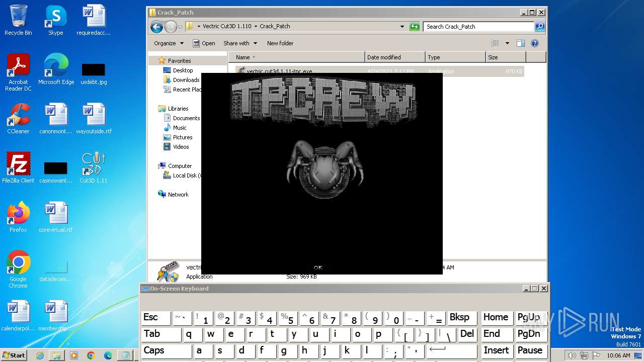Sort by Size column header
Image resolution: width=644 pixels, height=362 pixels.
tap(506, 57)
